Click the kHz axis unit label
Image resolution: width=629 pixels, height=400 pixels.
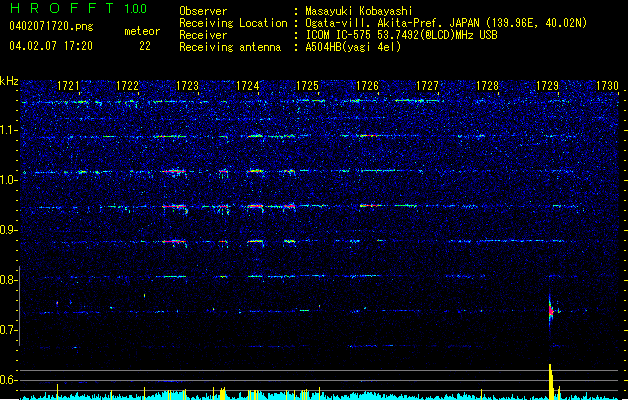[9, 81]
